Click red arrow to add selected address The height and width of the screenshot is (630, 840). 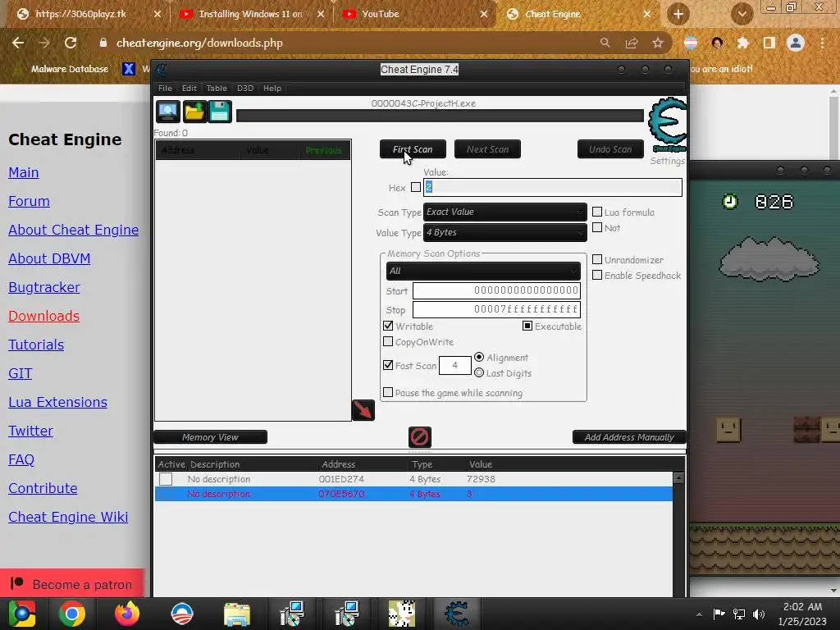(x=363, y=410)
